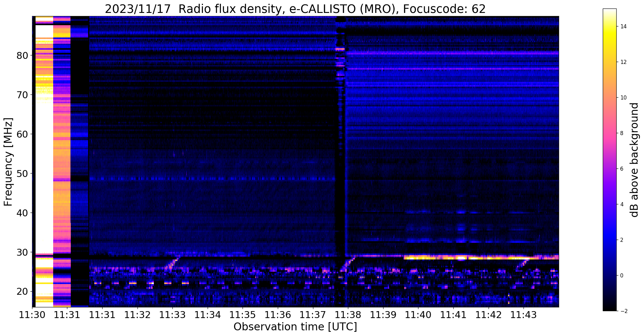The image size is (644, 336).
Task: Click the '50' frequency tick label
Action: (22, 174)
